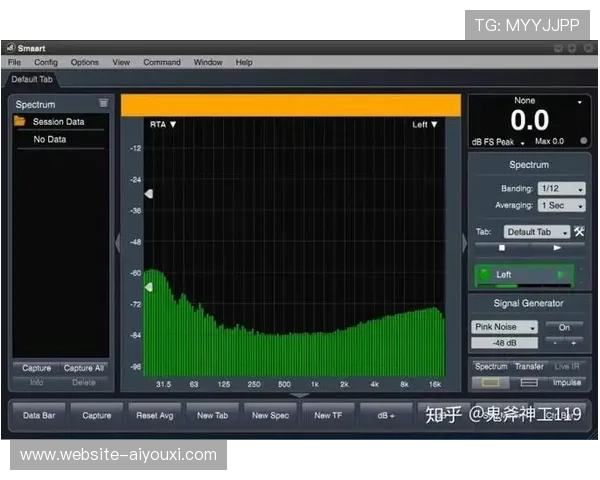Turn On the signal generator
Viewport: 600px width, 480px height.
(564, 327)
